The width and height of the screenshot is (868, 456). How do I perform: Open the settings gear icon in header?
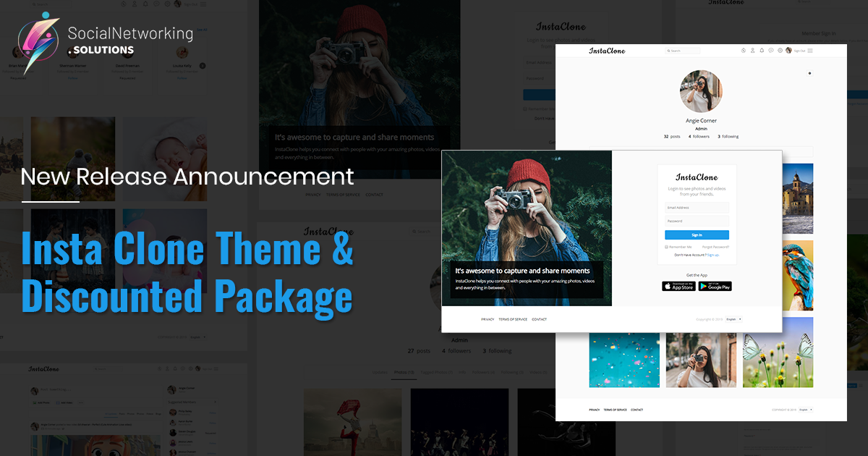coord(780,51)
